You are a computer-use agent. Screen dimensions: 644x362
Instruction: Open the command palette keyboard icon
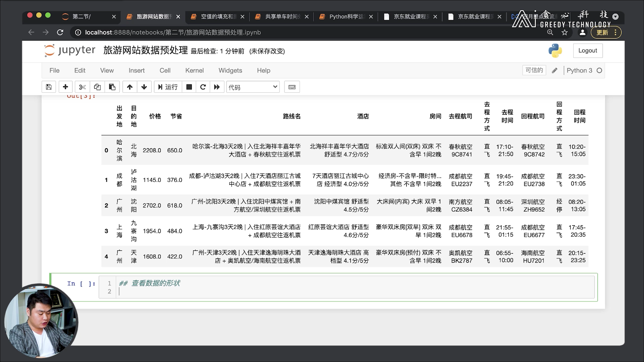pyautogui.click(x=292, y=87)
